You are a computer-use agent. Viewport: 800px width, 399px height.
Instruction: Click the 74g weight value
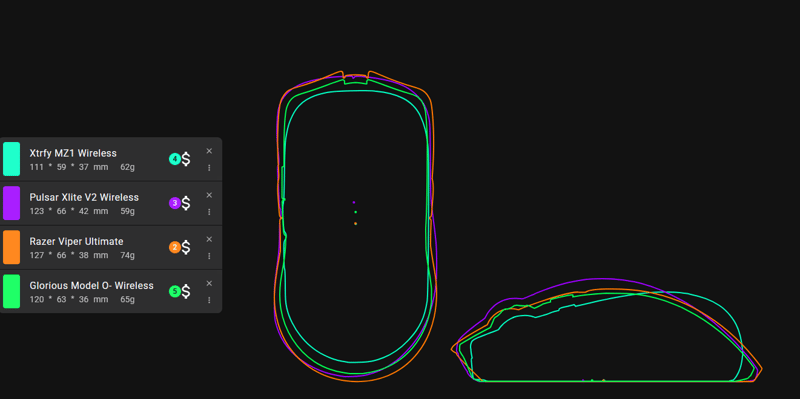(x=128, y=256)
